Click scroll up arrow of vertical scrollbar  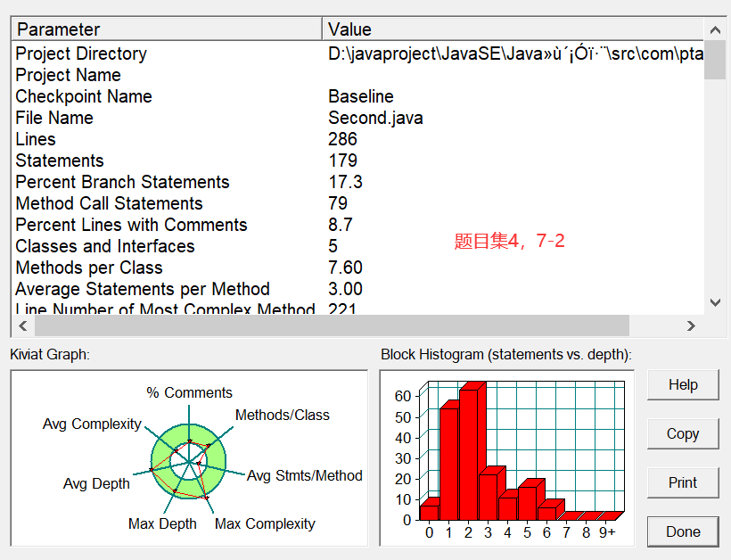715,30
